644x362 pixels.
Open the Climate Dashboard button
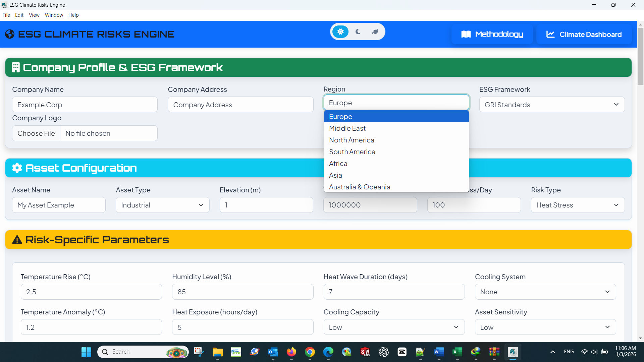pyautogui.click(x=584, y=34)
